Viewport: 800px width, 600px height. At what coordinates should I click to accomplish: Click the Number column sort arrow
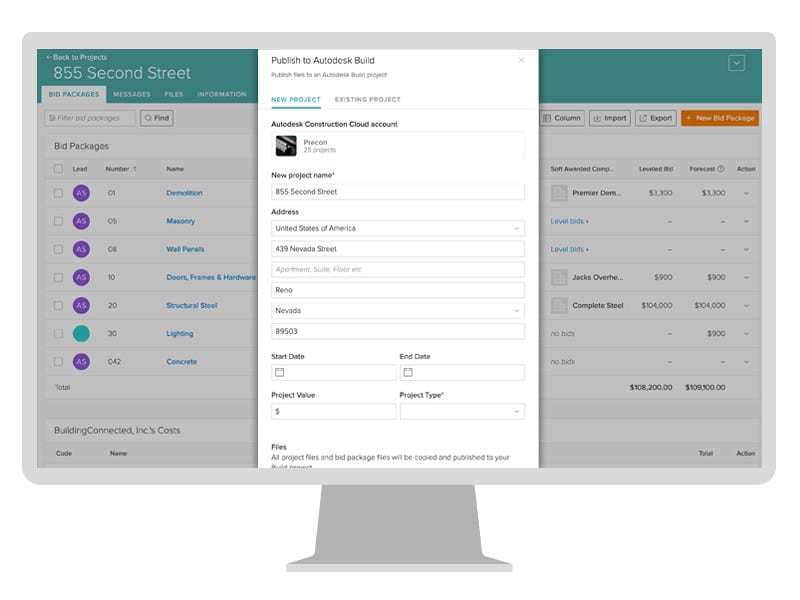coord(135,169)
